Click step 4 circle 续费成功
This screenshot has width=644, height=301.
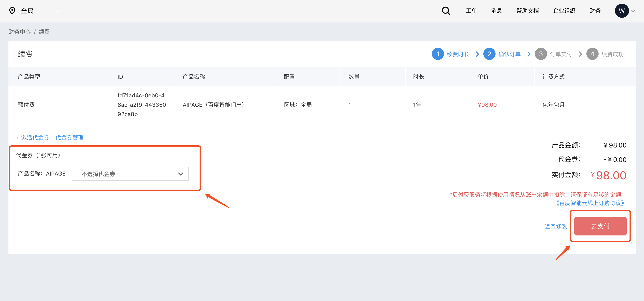[x=592, y=54]
